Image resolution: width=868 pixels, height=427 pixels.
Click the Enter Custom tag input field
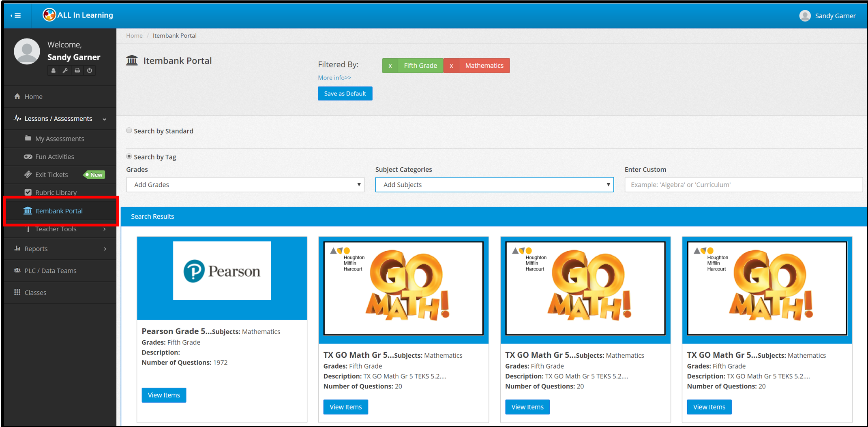pos(743,185)
